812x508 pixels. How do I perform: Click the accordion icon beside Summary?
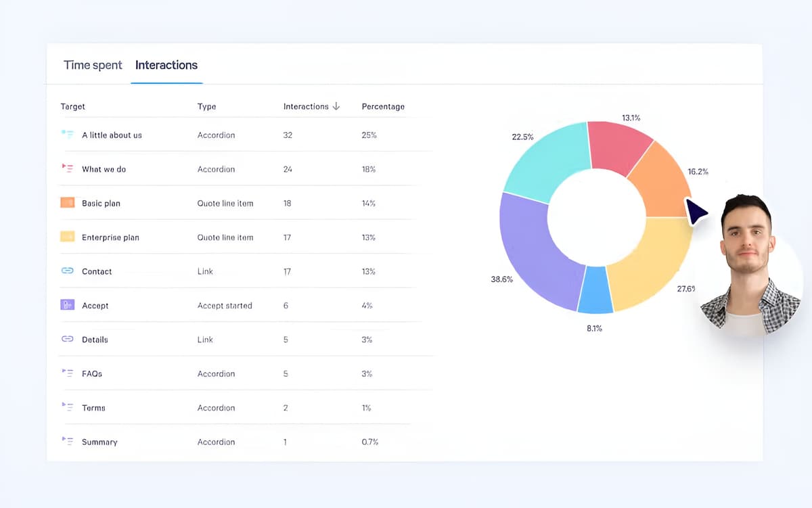(68, 441)
